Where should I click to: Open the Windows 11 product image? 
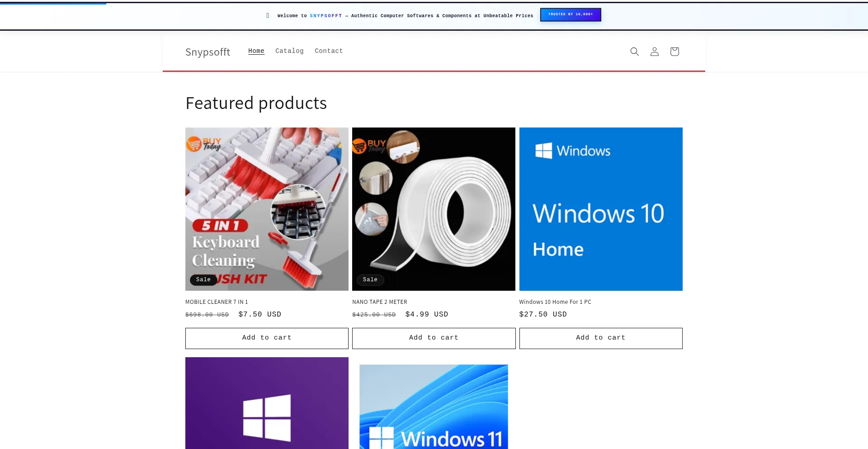434,407
